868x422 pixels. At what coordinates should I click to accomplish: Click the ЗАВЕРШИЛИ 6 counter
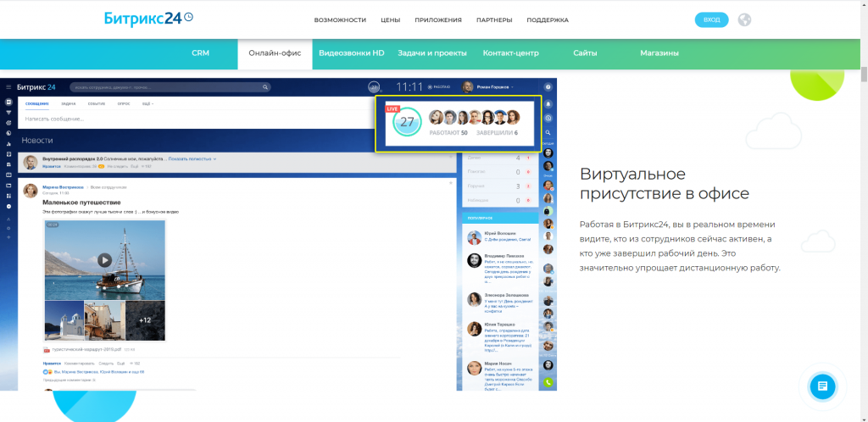point(497,133)
